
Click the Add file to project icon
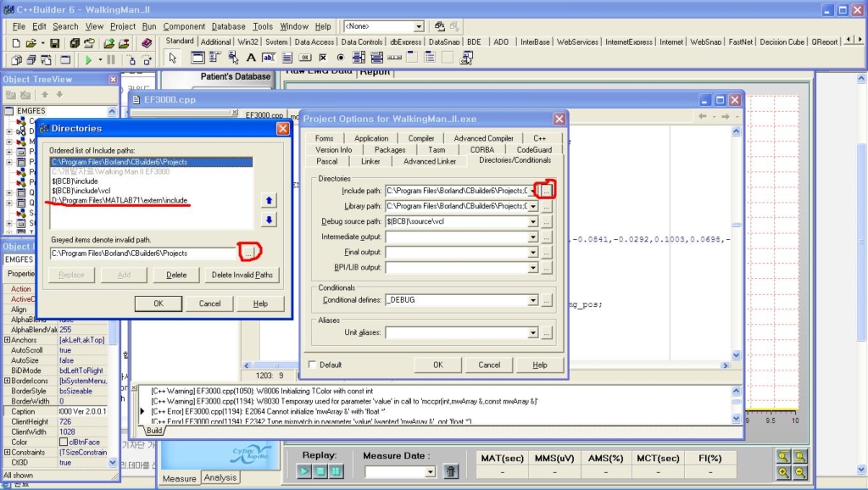pos(109,42)
